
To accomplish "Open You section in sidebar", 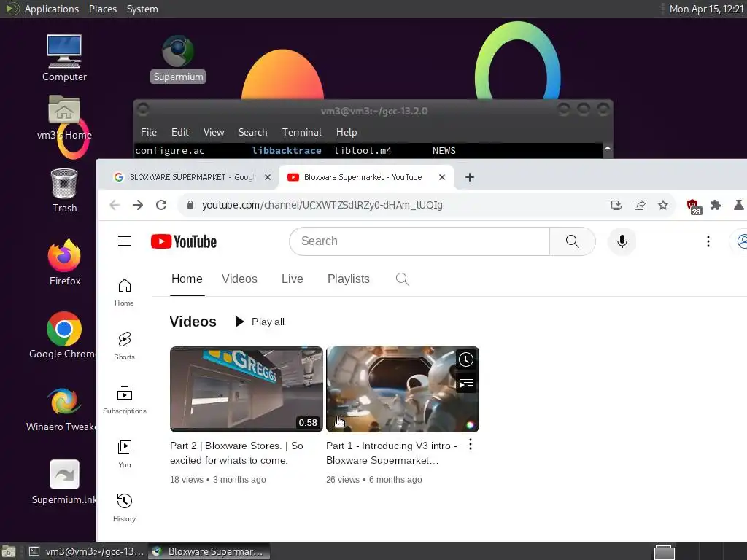I will (x=124, y=454).
